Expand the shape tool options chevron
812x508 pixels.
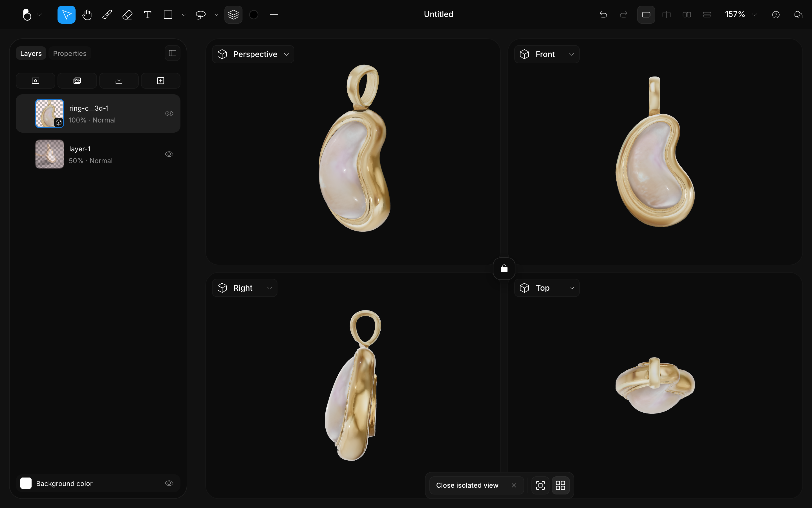[x=184, y=15]
